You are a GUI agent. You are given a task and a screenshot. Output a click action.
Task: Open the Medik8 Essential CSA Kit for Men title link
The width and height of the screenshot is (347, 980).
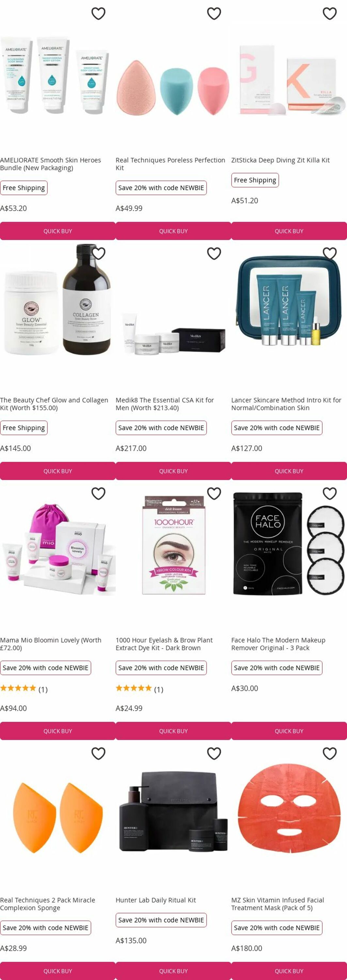[165, 404]
